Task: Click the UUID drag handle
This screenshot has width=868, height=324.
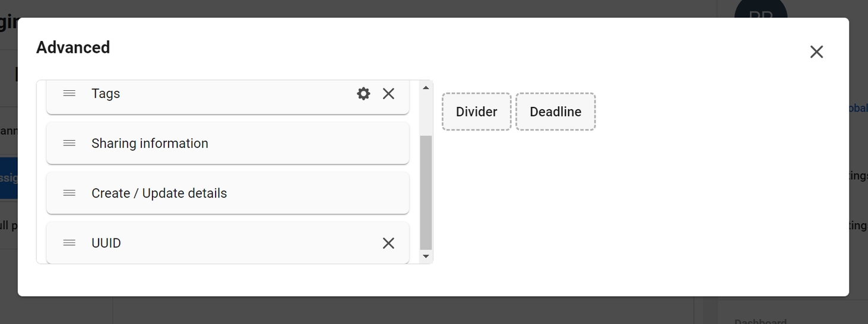Action: 69,243
